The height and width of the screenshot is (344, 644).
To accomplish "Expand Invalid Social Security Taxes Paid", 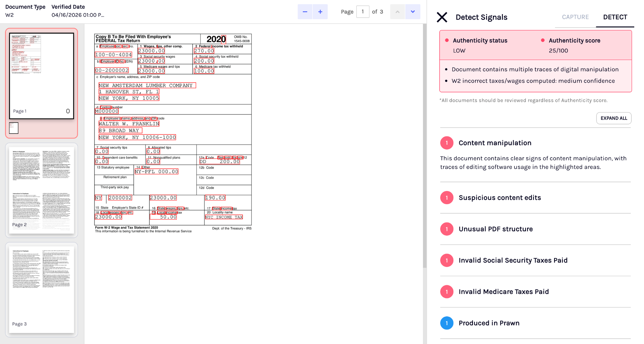I will [535, 260].
